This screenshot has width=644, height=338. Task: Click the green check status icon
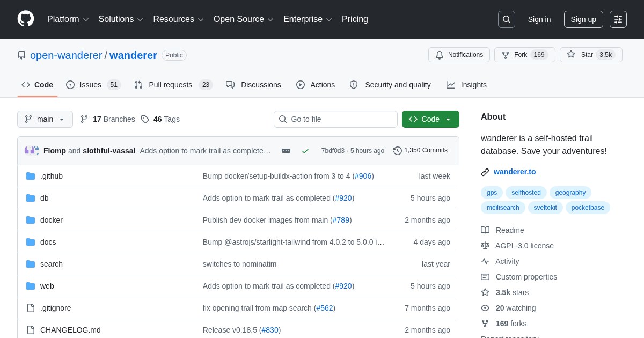point(305,151)
